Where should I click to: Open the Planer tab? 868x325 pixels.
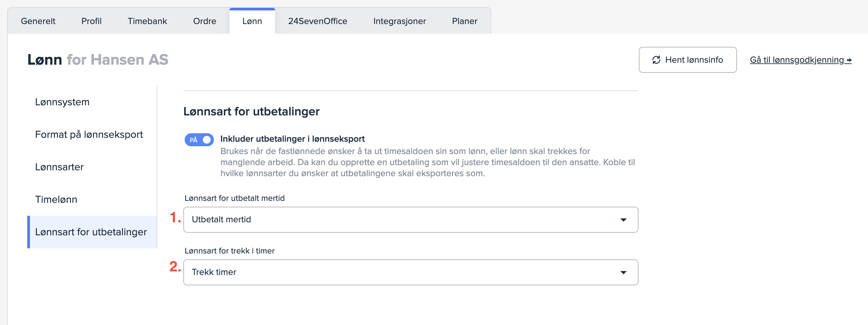point(464,21)
